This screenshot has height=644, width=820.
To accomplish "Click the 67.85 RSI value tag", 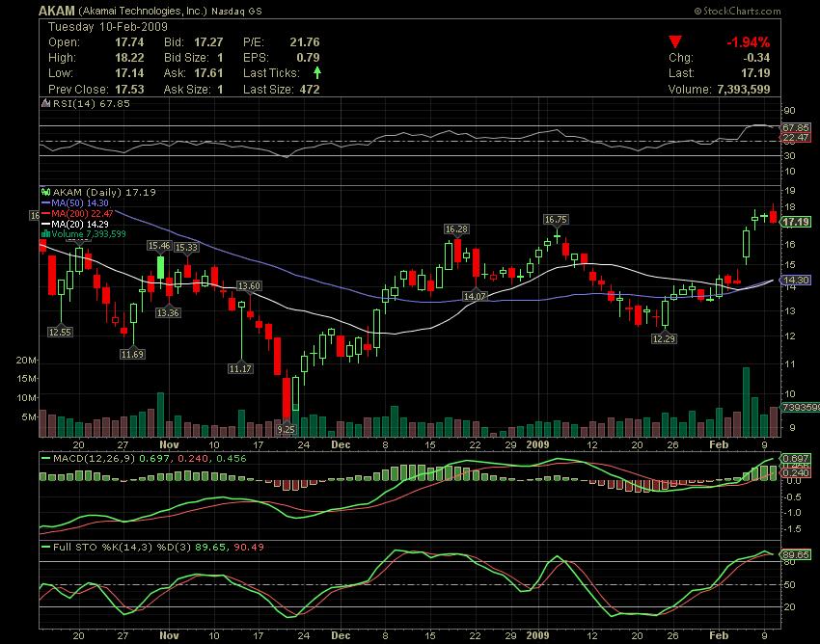I will pos(795,128).
